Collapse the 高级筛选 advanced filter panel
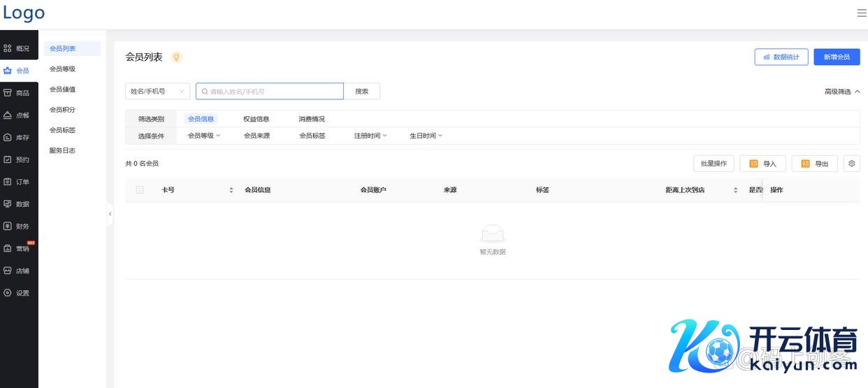 [x=841, y=92]
